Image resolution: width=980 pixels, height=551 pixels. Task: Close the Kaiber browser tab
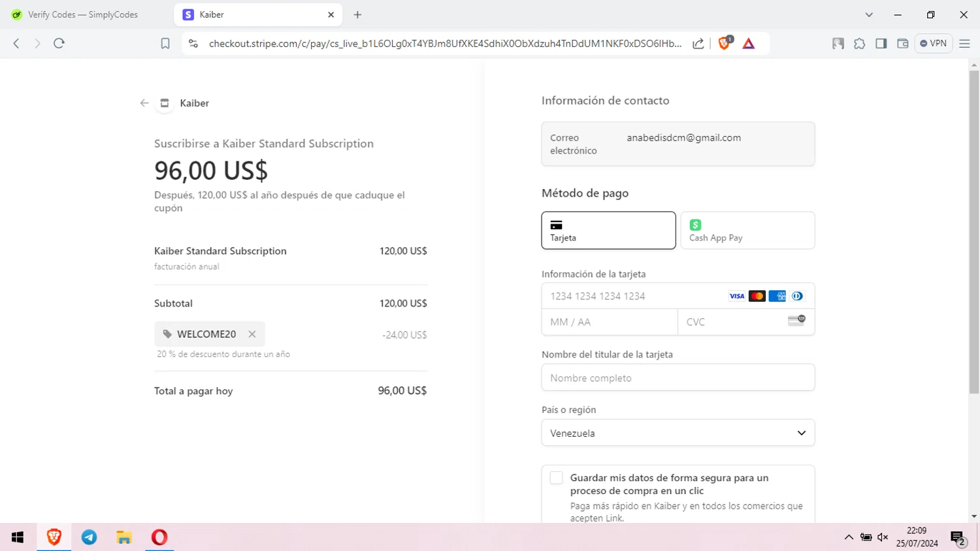point(331,14)
